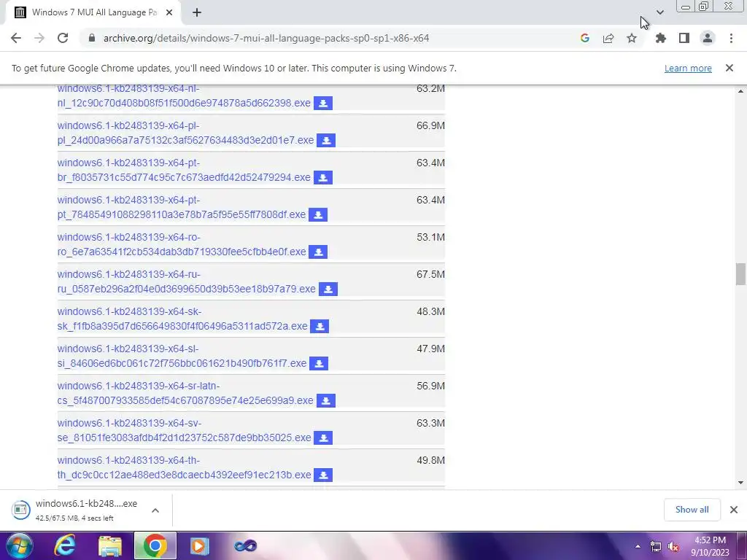
Task: Close the downloads bar
Action: (734, 510)
